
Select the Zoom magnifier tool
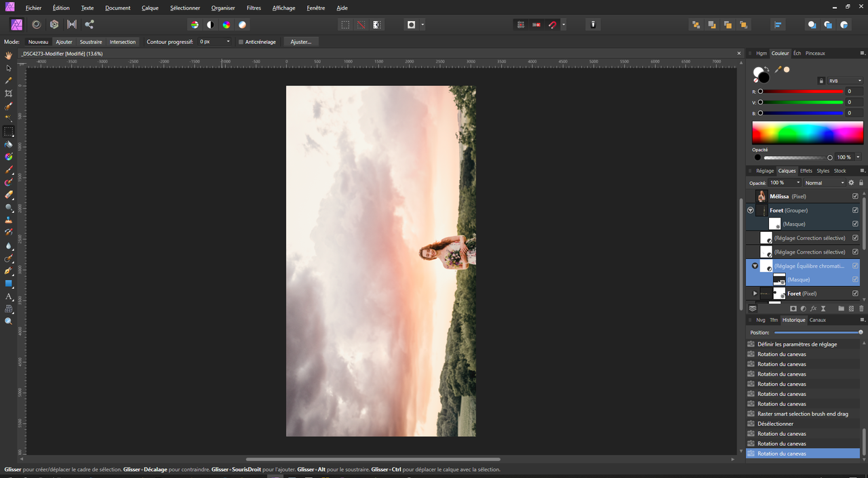coord(9,321)
